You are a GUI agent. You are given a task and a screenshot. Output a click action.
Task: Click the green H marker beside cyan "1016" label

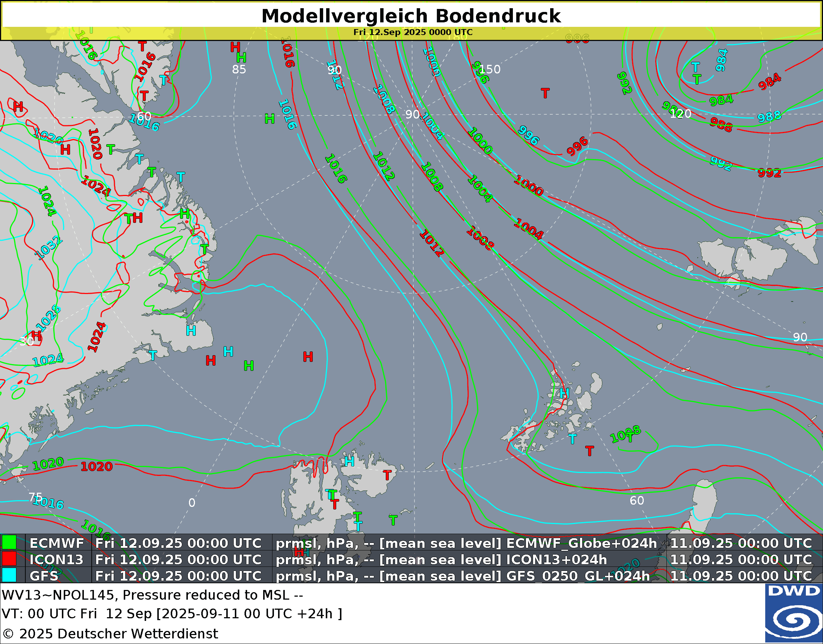click(269, 119)
